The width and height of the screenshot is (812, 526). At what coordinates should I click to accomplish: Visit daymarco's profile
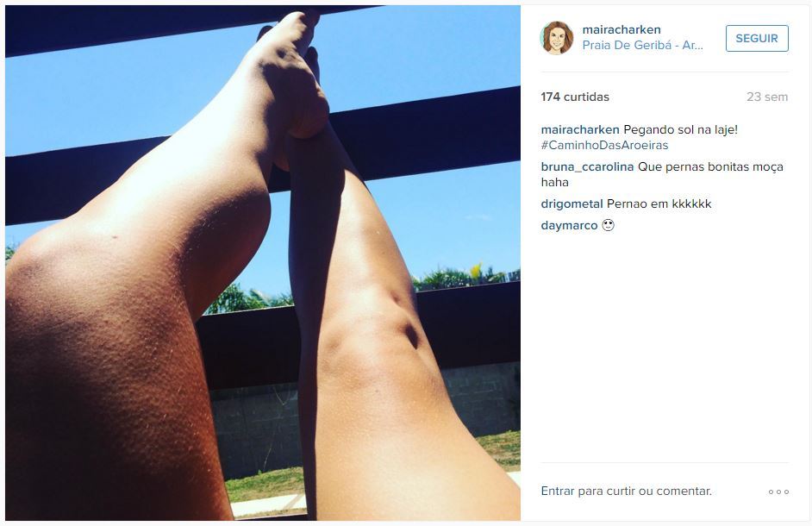[569, 225]
